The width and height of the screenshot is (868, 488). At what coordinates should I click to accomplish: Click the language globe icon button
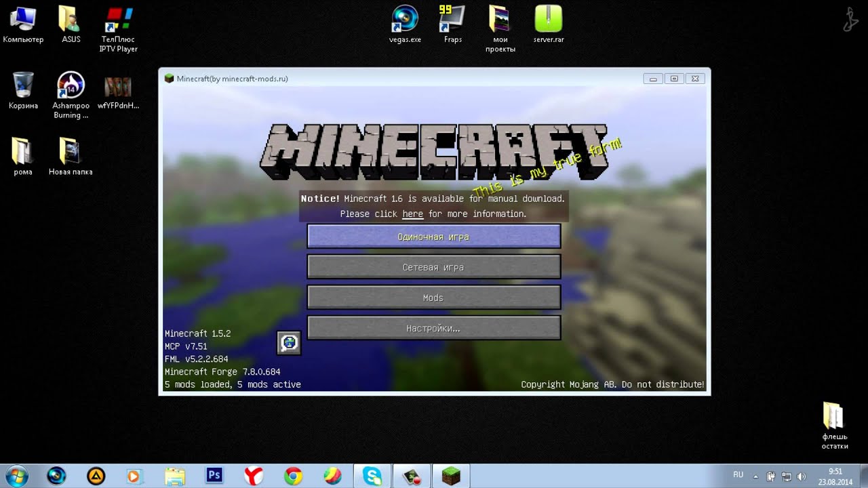click(289, 342)
